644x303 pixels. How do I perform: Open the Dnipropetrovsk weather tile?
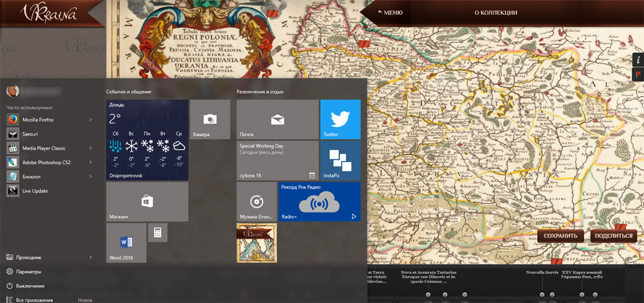pyautogui.click(x=147, y=140)
